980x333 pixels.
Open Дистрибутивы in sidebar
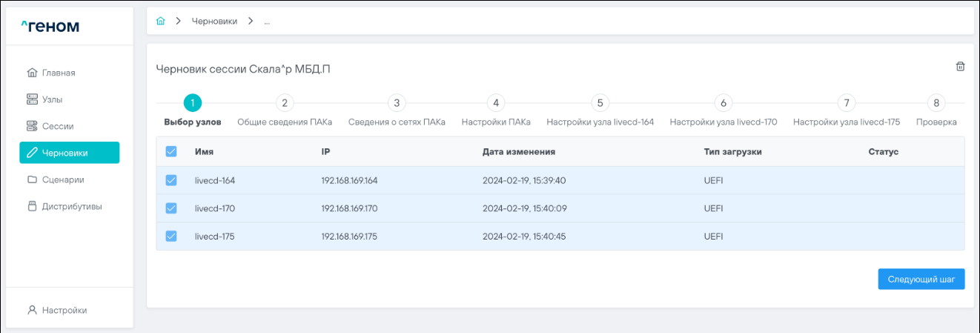coord(70,206)
